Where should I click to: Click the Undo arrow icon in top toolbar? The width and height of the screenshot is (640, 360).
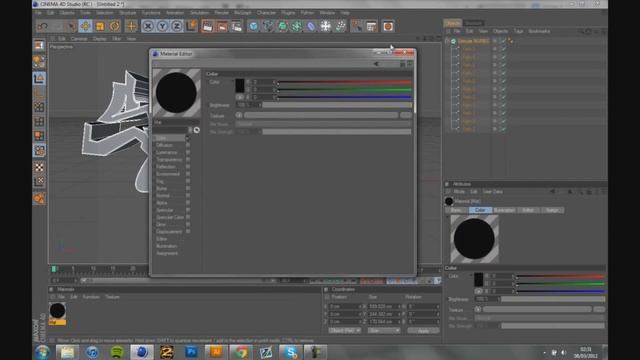coord(42,27)
